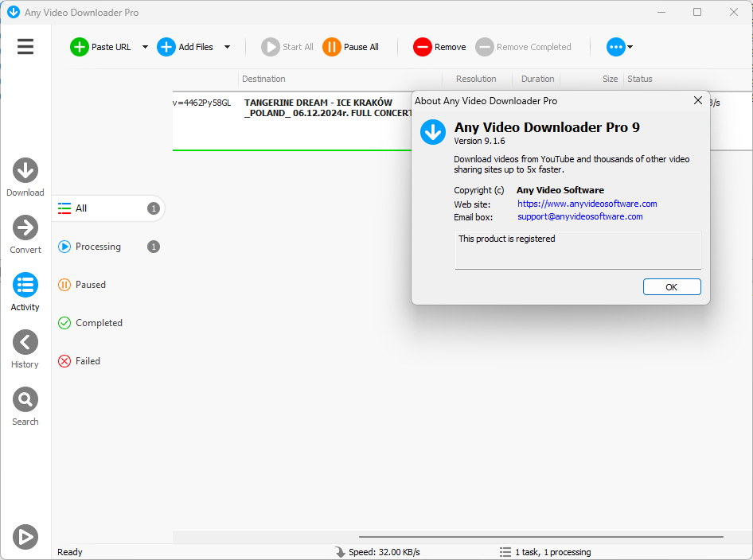Image resolution: width=753 pixels, height=560 pixels.
Task: Click the support email address link
Action: (x=579, y=216)
